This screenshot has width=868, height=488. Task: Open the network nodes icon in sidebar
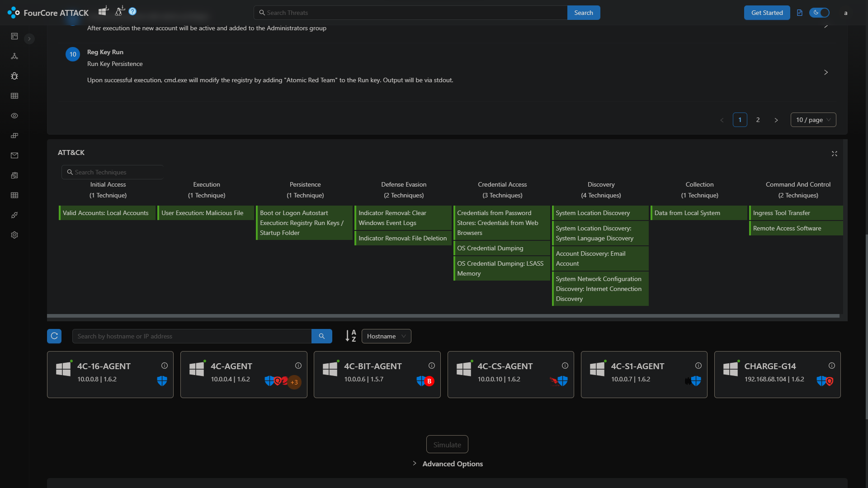14,56
